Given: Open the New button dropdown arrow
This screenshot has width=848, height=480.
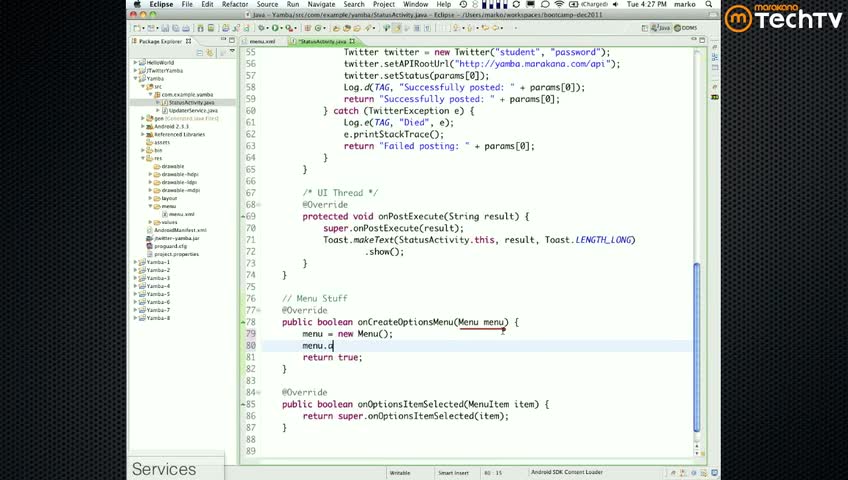Looking at the screenshot, I should 143,28.
